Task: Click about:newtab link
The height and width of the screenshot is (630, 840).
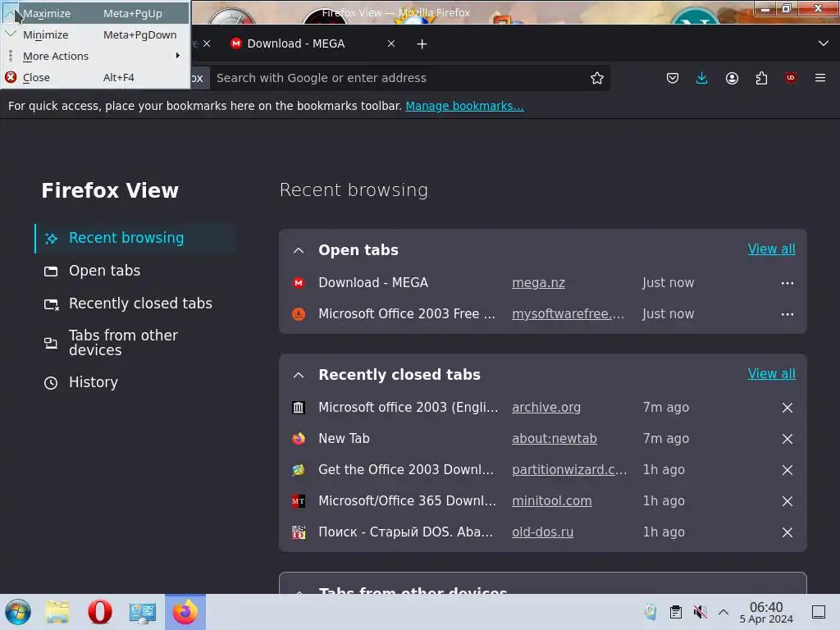Action: tap(554, 439)
